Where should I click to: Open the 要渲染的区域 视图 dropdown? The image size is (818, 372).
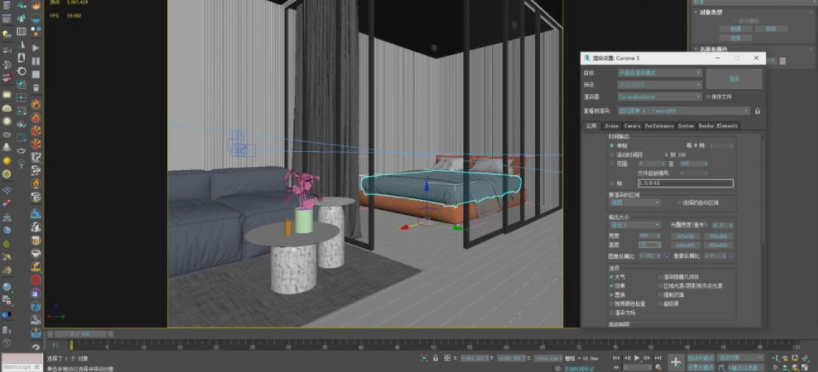(x=635, y=202)
